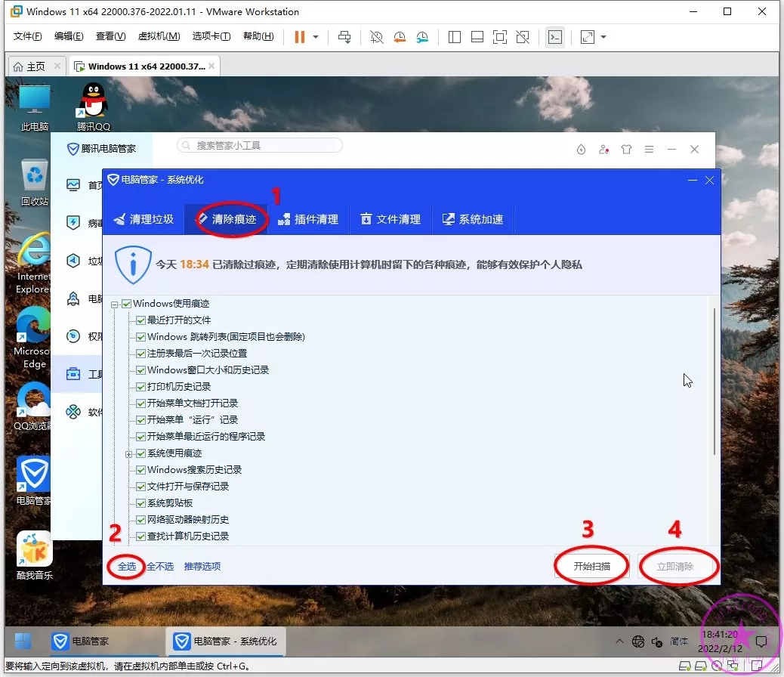The image size is (784, 677).
Task: Open the 虚拟机(M) menu
Action: pyautogui.click(x=159, y=36)
